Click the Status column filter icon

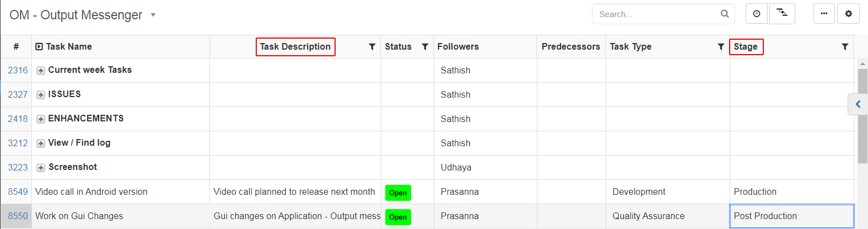425,47
